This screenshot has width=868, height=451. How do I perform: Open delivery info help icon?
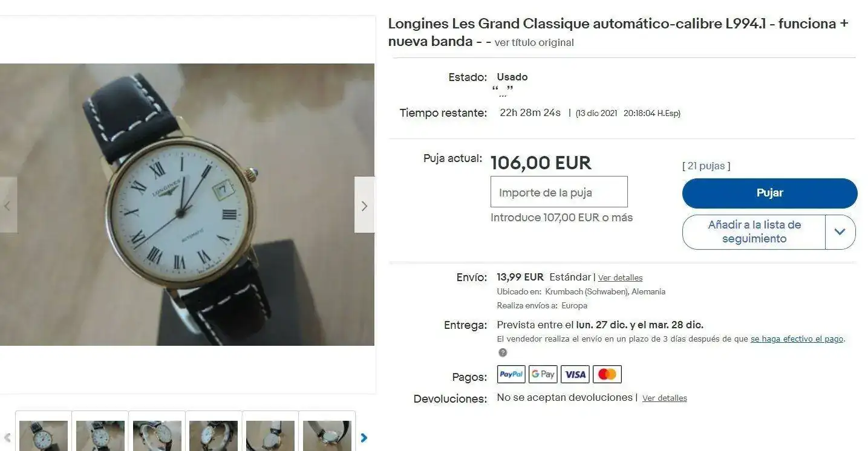(502, 352)
